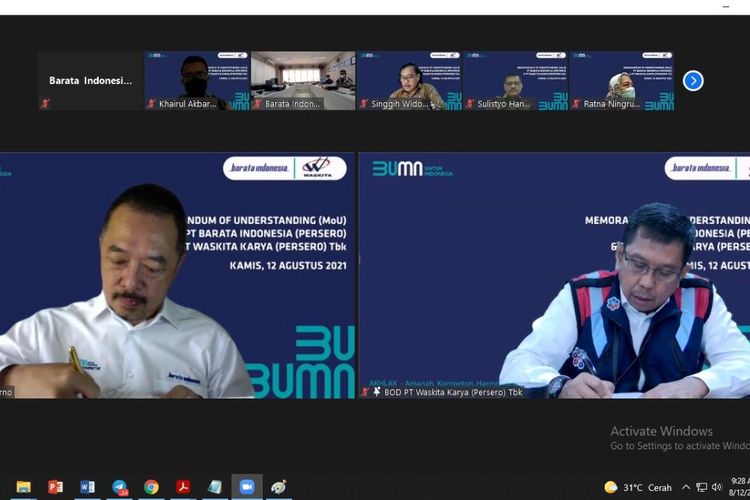Image resolution: width=750 pixels, height=500 pixels.
Task: Click the BOD PT Waskita Karya large video
Action: click(x=554, y=276)
